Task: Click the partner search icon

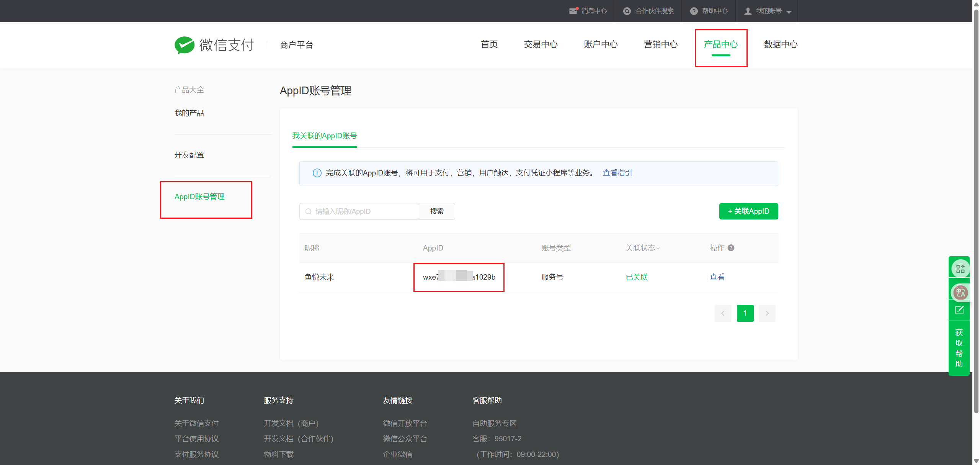Action: [x=627, y=11]
